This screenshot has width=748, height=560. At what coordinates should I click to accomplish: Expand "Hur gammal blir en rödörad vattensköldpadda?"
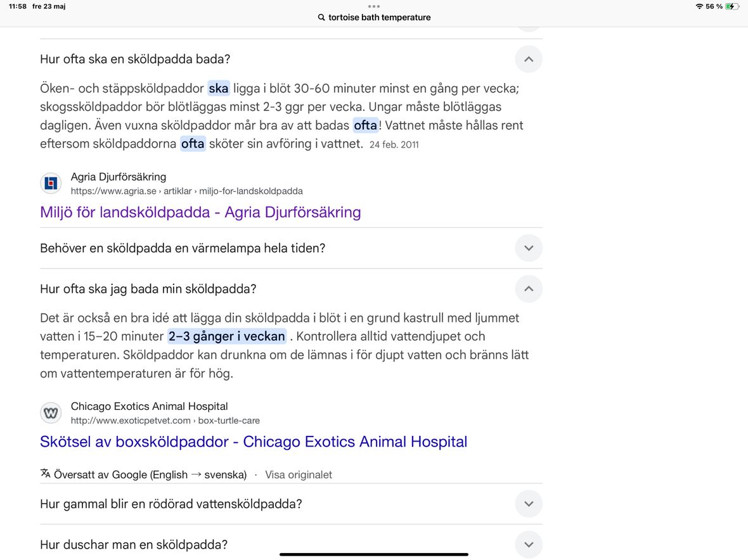point(528,504)
